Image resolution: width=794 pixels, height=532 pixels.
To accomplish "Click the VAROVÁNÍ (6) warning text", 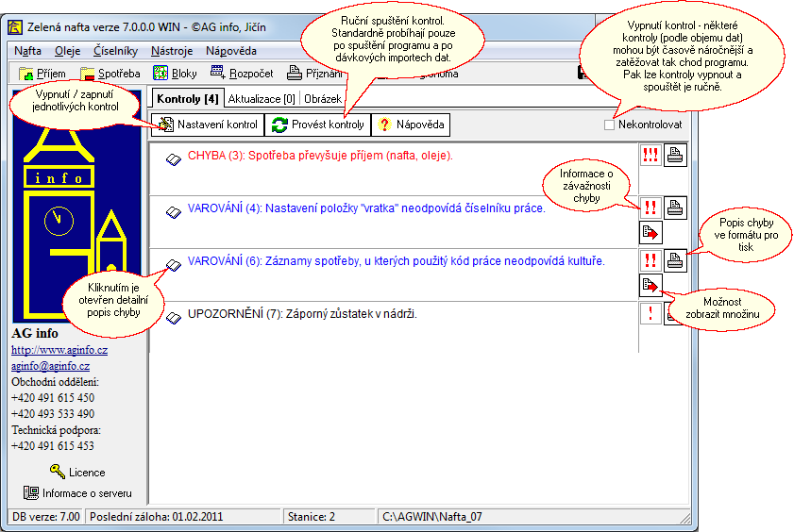I will (396, 261).
